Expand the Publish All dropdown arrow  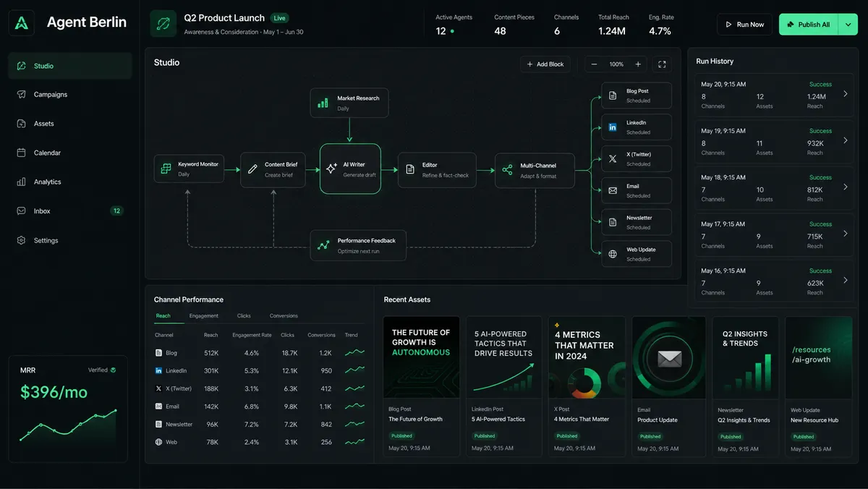[848, 25]
